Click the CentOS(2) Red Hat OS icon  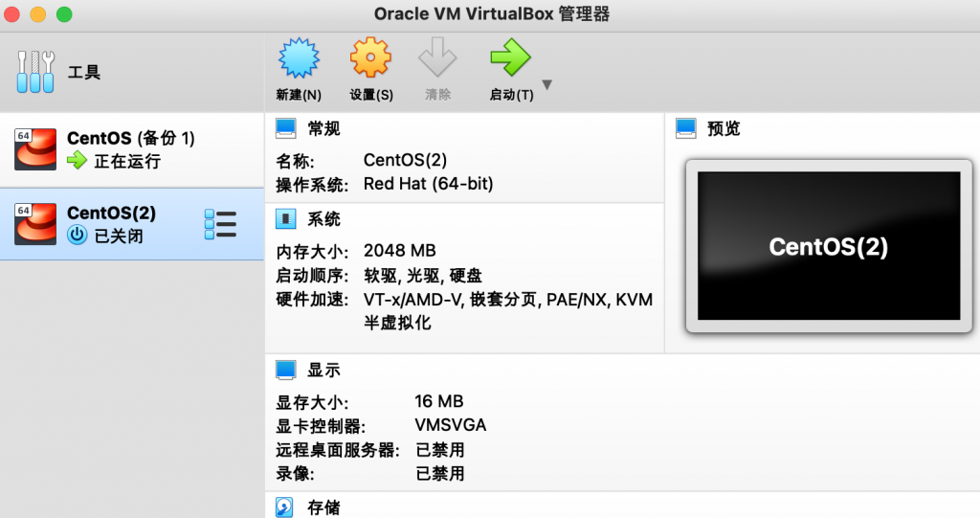click(x=35, y=224)
